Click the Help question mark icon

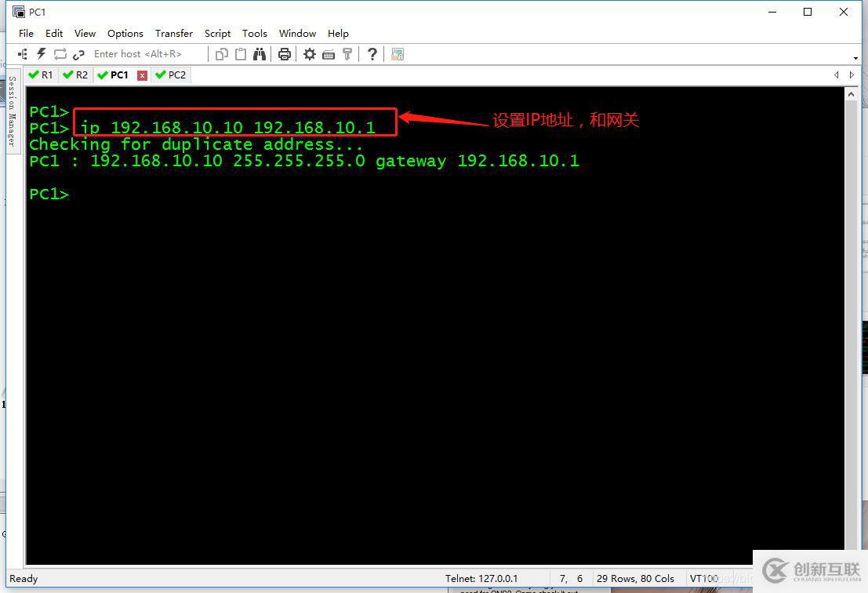372,53
